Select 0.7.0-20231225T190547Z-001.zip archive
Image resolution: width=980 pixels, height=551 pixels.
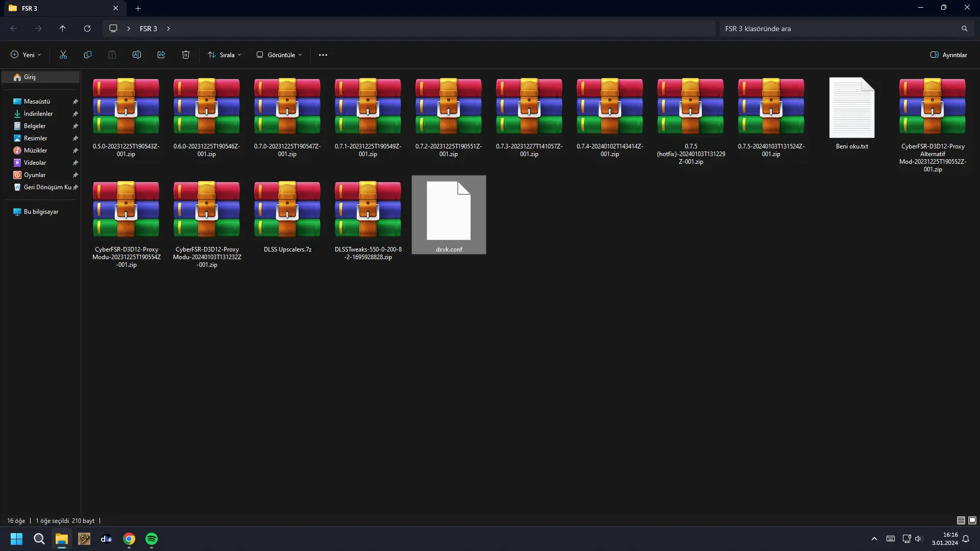click(x=287, y=118)
